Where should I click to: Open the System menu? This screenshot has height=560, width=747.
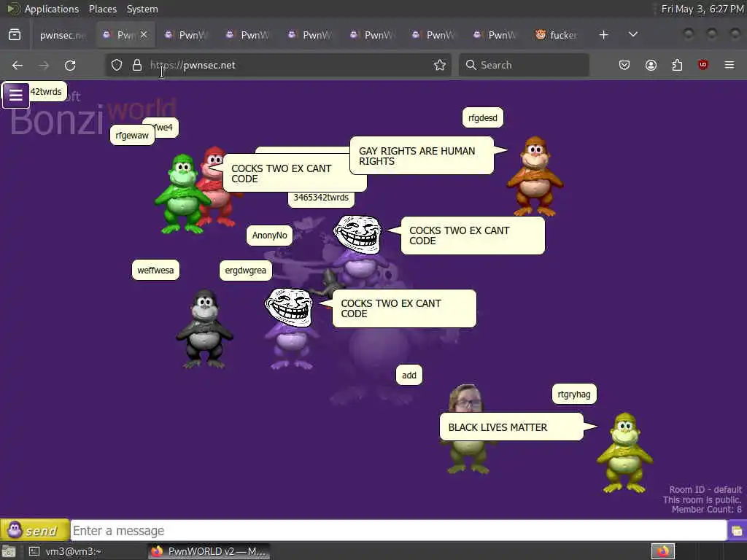[x=142, y=9]
